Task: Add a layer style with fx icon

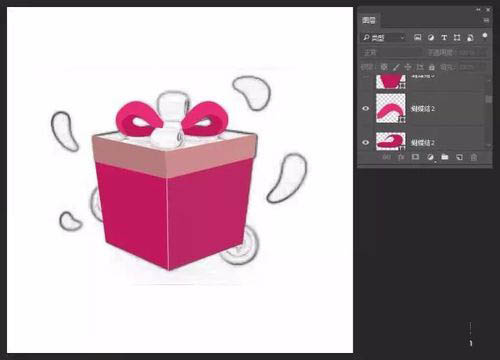Action: [401, 157]
